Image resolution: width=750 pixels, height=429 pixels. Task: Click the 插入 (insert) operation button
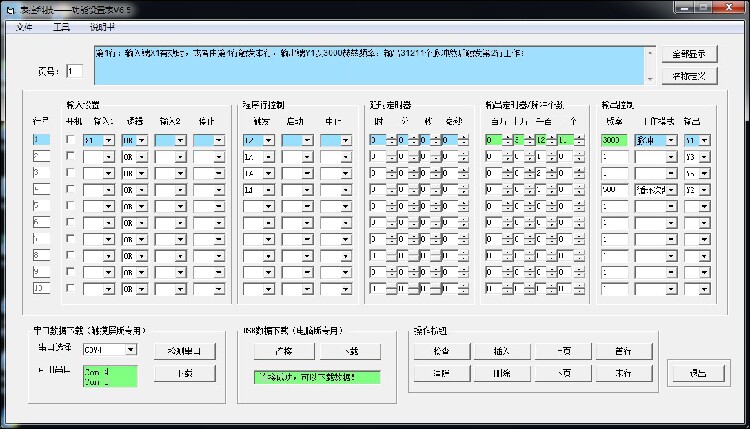click(x=502, y=351)
